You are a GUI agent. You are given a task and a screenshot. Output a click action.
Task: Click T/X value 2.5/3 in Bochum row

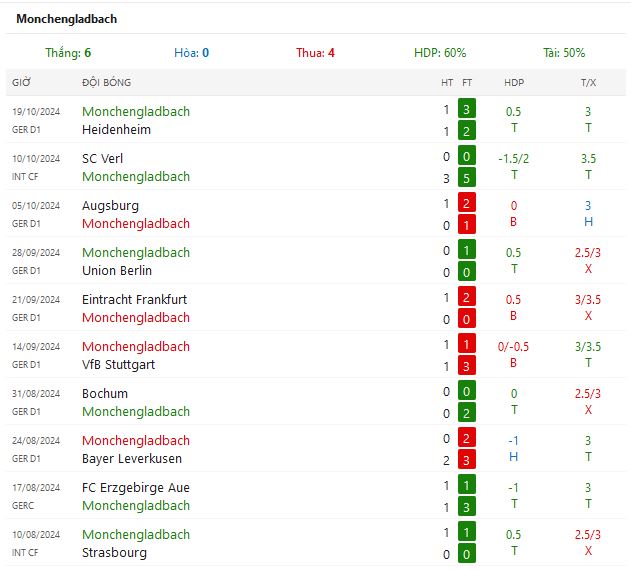588,394
